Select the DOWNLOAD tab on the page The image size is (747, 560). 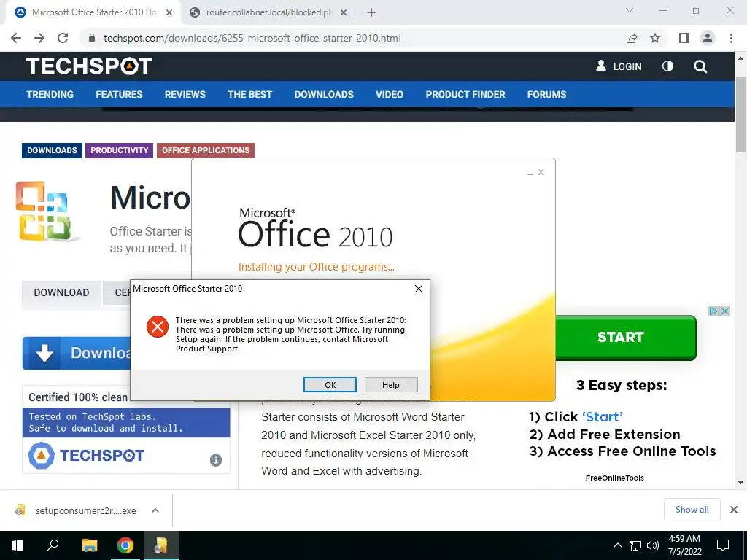[61, 292]
